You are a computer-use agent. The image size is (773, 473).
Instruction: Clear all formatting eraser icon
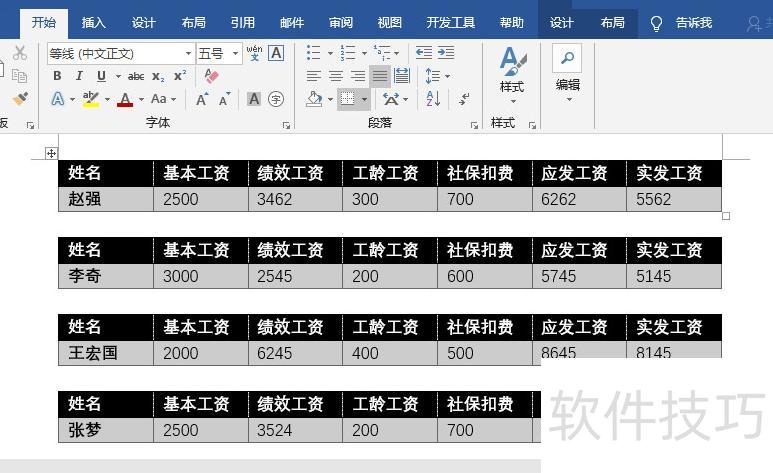point(211,75)
